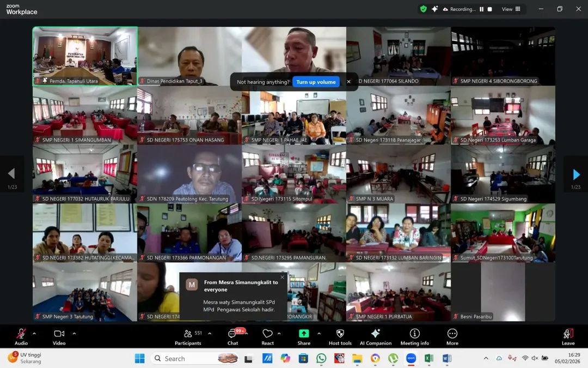Click the Turn up volume button
Viewport: 588px width, 368px height.
coord(316,82)
